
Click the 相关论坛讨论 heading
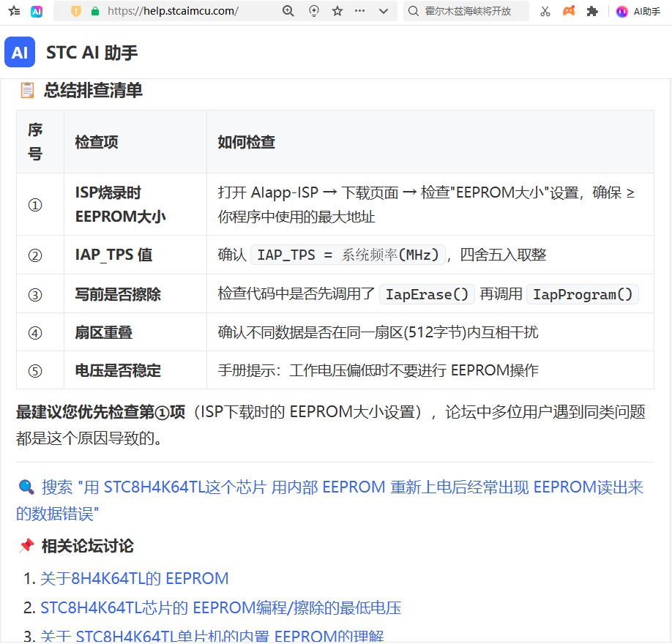click(x=87, y=546)
